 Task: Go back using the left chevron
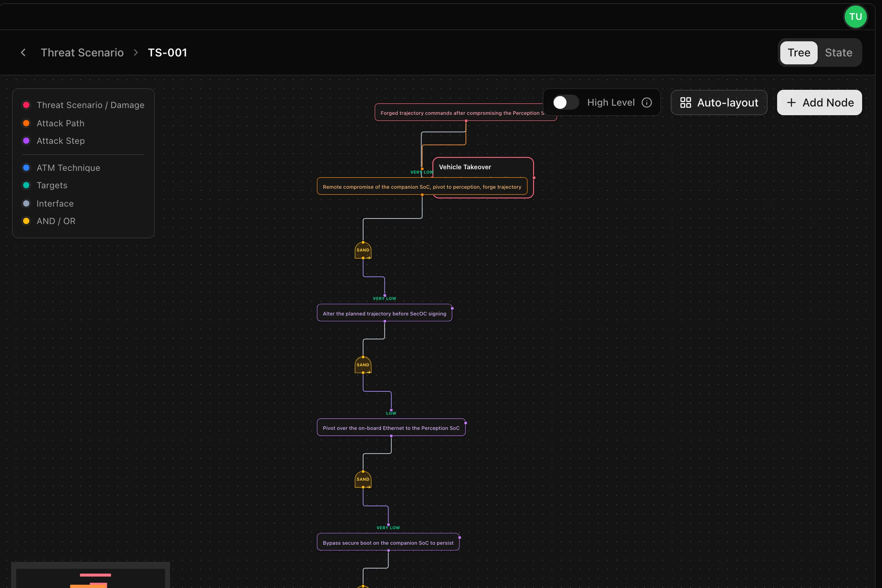tap(23, 52)
